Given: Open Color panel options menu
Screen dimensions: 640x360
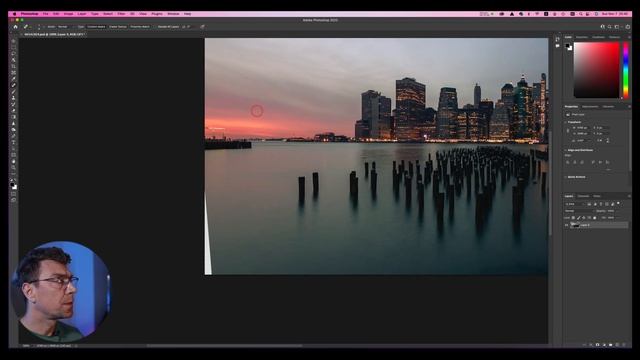Looking at the screenshot, I should (629, 37).
